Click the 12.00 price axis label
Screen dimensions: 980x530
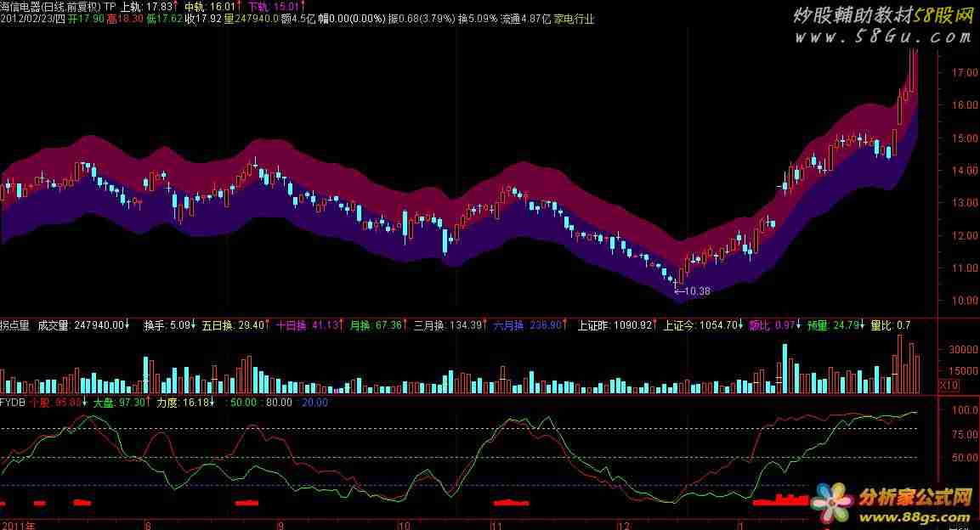click(x=964, y=235)
